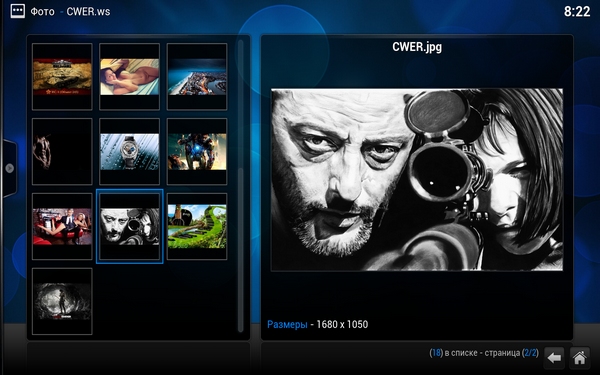This screenshot has width=600, height=375.
Task: Click the Photos section icon in header
Action: [18, 11]
